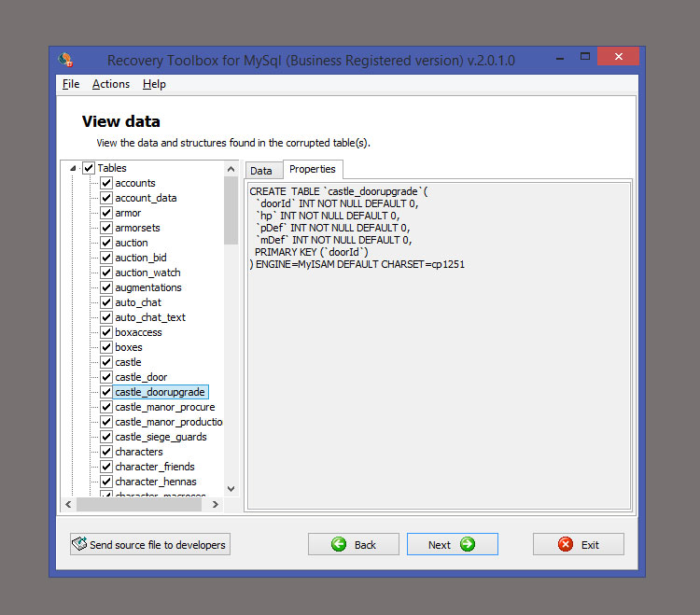This screenshot has width=700, height=615.
Task: Open the File menu
Action: point(71,84)
